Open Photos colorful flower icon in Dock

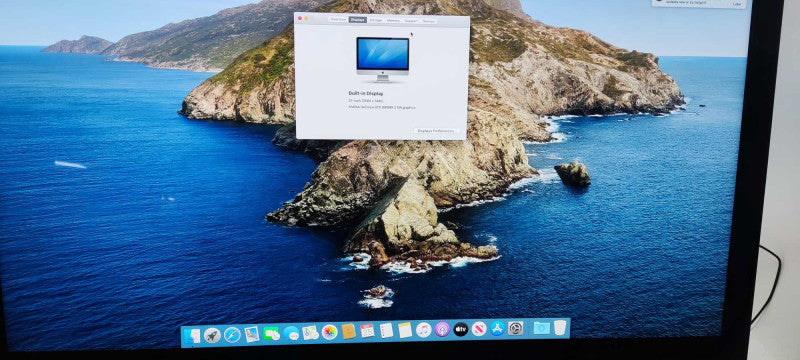(x=330, y=332)
